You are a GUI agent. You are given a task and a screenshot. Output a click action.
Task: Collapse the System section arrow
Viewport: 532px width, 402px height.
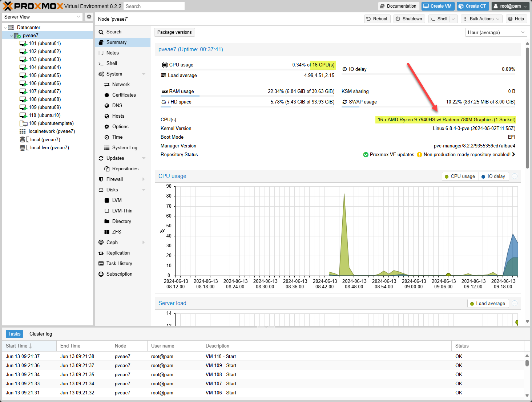pyautogui.click(x=144, y=74)
